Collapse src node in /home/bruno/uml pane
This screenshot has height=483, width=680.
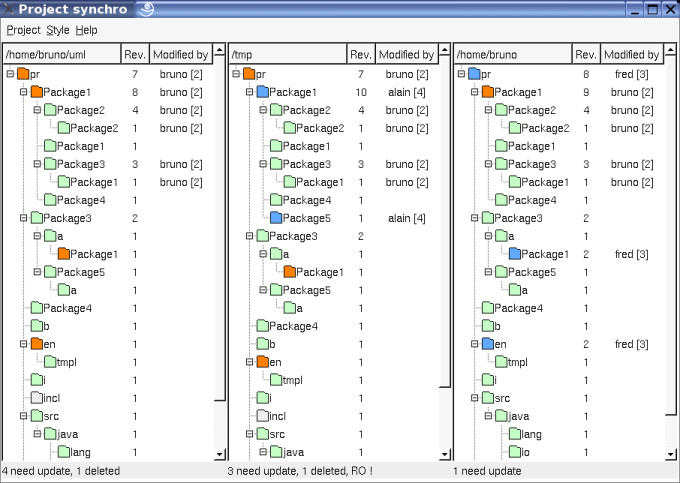(x=24, y=416)
